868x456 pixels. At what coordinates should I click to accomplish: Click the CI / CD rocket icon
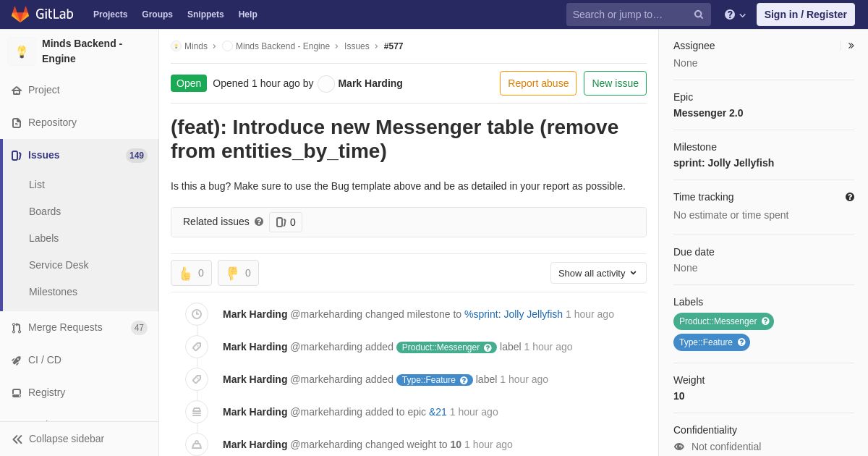click(x=17, y=360)
